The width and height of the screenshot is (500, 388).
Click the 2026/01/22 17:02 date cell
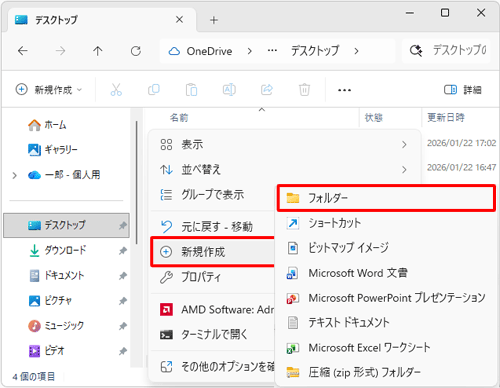point(461,143)
